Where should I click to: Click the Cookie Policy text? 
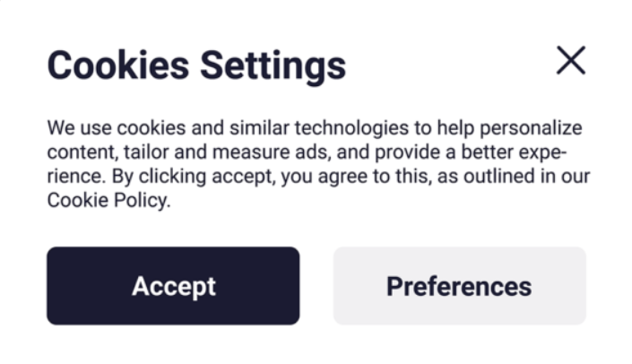pos(107,201)
